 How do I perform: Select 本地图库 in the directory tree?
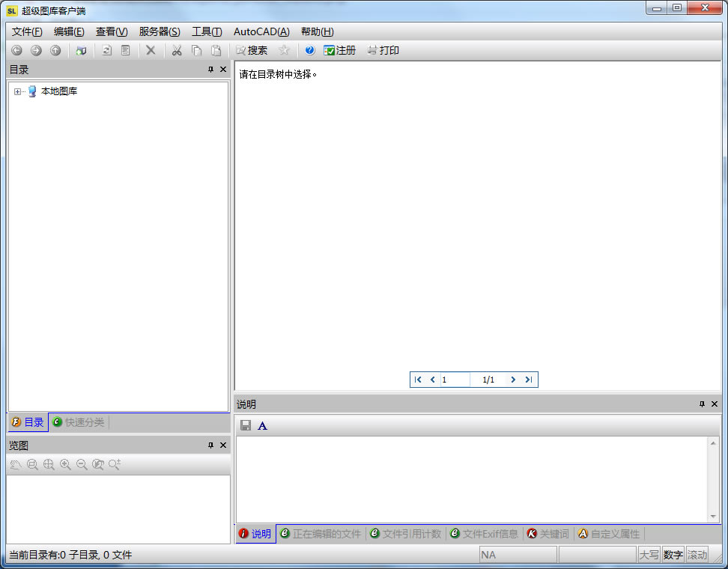[x=59, y=91]
